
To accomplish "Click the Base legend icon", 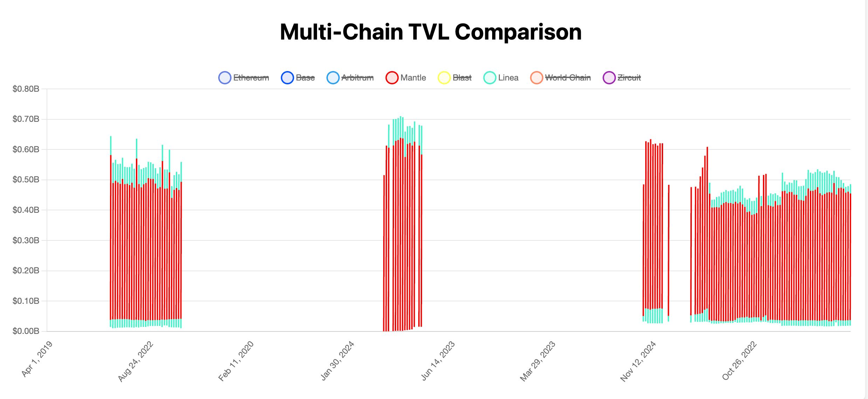I will (x=285, y=77).
